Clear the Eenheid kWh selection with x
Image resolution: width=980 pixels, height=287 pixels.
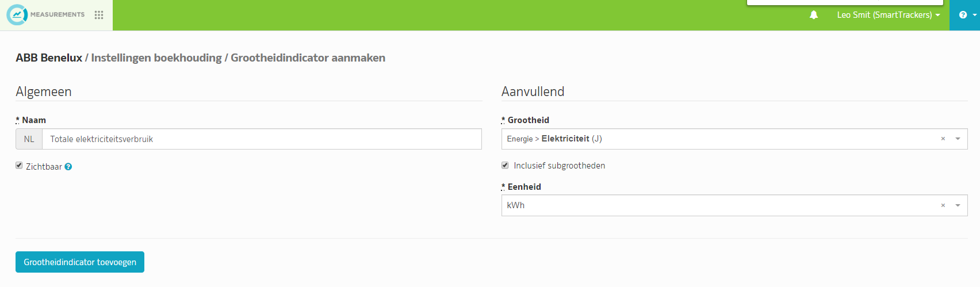point(943,205)
